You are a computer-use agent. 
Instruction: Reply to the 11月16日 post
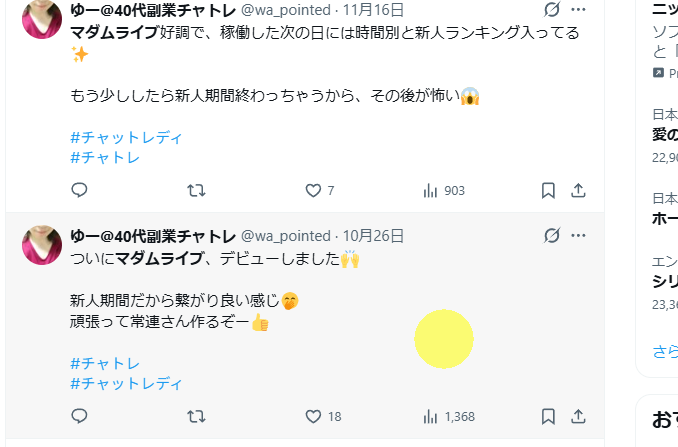[80, 190]
